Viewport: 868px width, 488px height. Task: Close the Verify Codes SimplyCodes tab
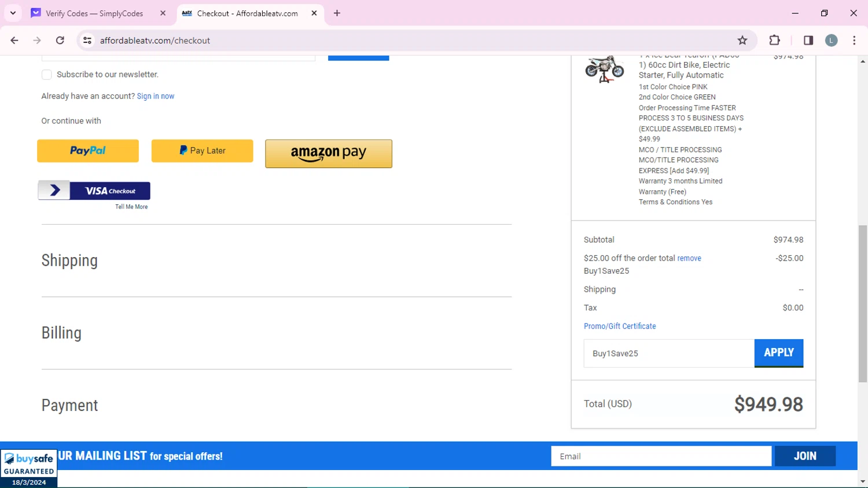pyautogui.click(x=163, y=13)
